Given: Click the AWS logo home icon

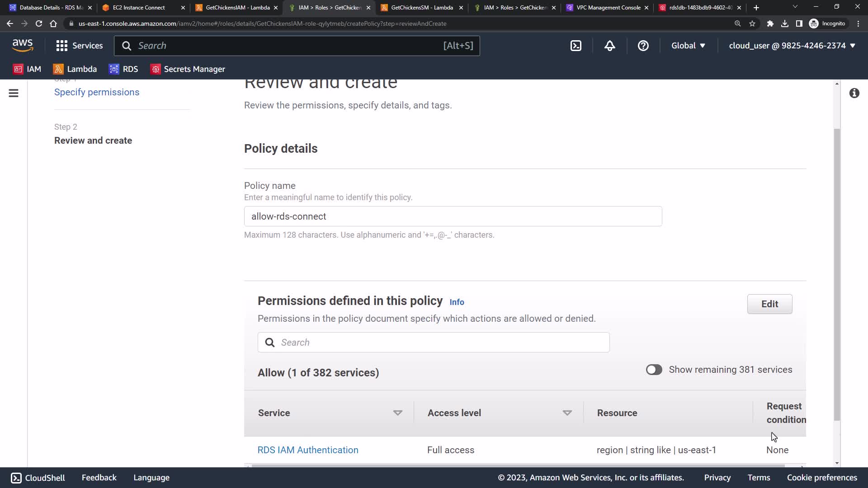Looking at the screenshot, I should point(23,46).
